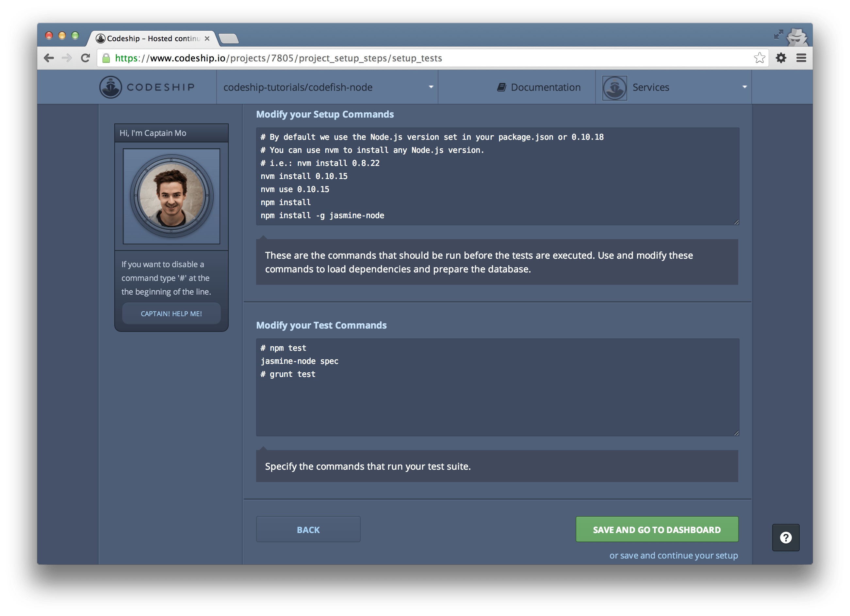Open the question mark help widget
Image resolution: width=850 pixels, height=616 pixels.
click(x=786, y=538)
